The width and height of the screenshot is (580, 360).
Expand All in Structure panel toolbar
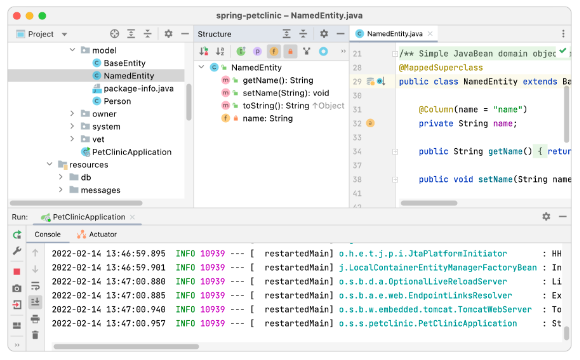pos(287,34)
